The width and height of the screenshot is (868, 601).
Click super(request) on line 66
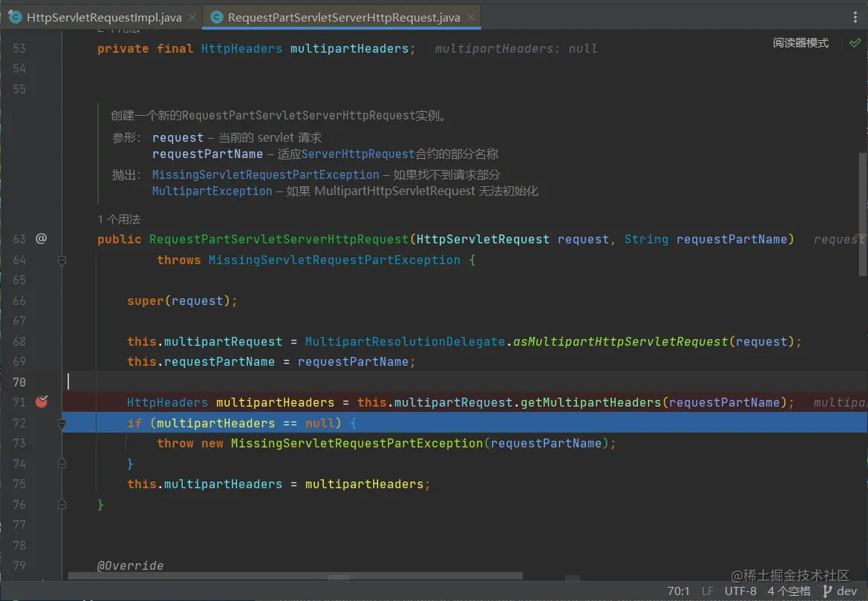(182, 300)
